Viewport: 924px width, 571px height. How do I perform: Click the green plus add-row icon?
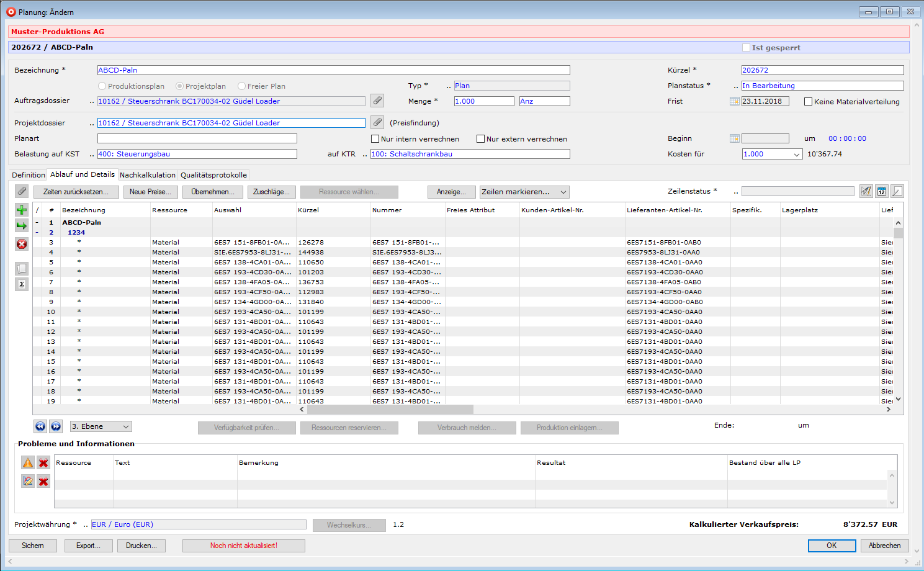pyautogui.click(x=22, y=210)
